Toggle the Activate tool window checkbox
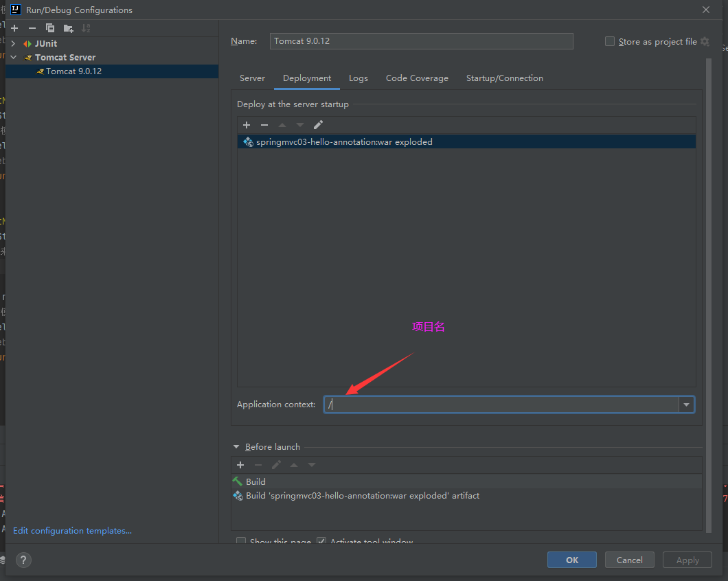Image resolution: width=728 pixels, height=581 pixels. 321,540
